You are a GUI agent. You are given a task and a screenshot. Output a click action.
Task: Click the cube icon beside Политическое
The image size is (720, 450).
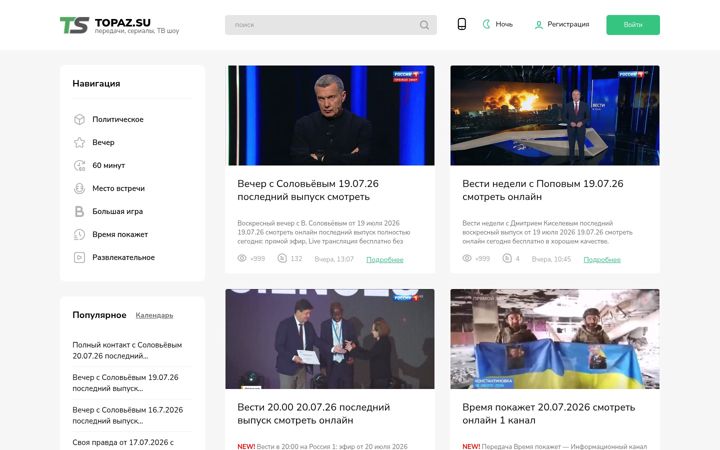coord(79,119)
